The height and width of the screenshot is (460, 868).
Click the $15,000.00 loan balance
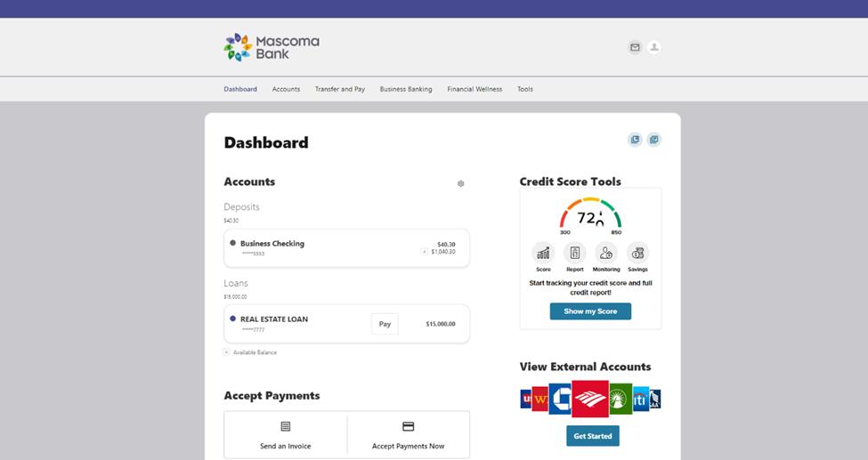(x=441, y=325)
